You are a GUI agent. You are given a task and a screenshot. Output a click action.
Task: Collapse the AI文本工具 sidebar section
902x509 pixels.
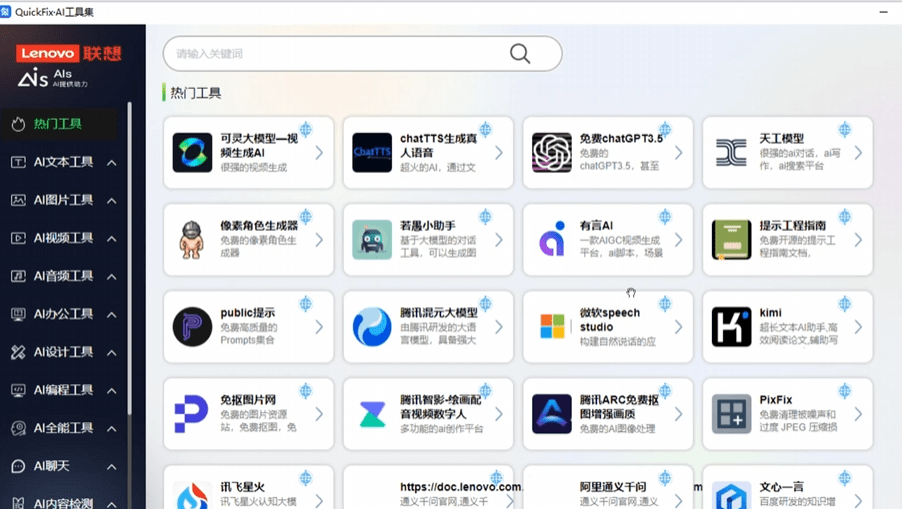click(x=112, y=163)
